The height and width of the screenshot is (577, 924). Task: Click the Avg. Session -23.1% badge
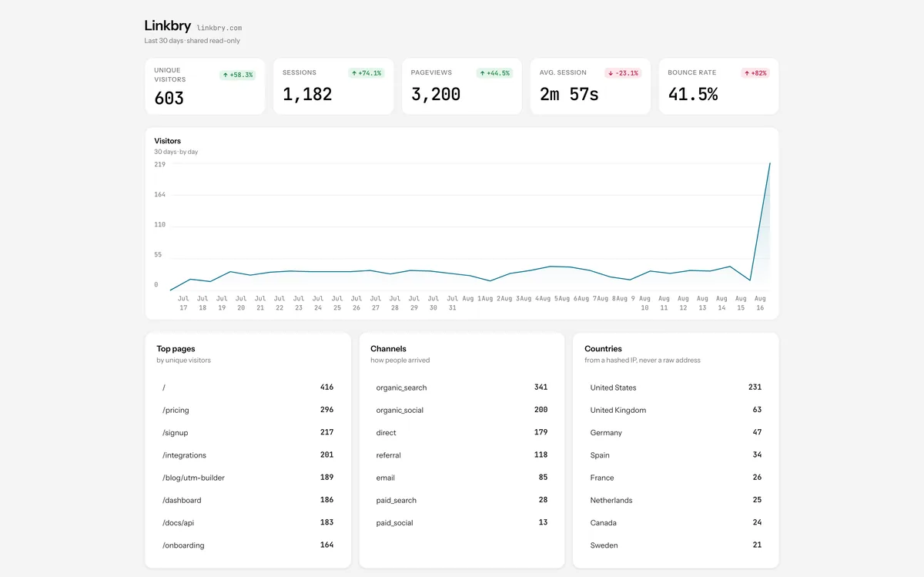[x=623, y=73]
